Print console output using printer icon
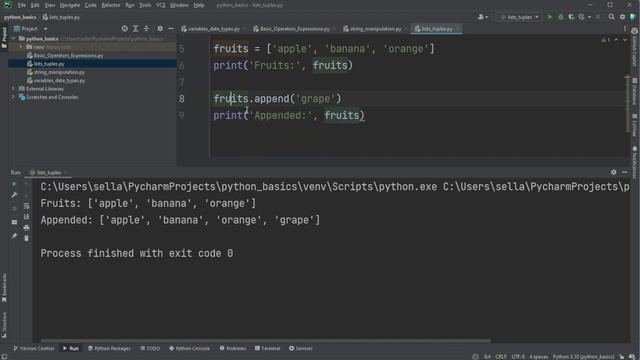This screenshot has height=360, width=640. click(x=27, y=227)
